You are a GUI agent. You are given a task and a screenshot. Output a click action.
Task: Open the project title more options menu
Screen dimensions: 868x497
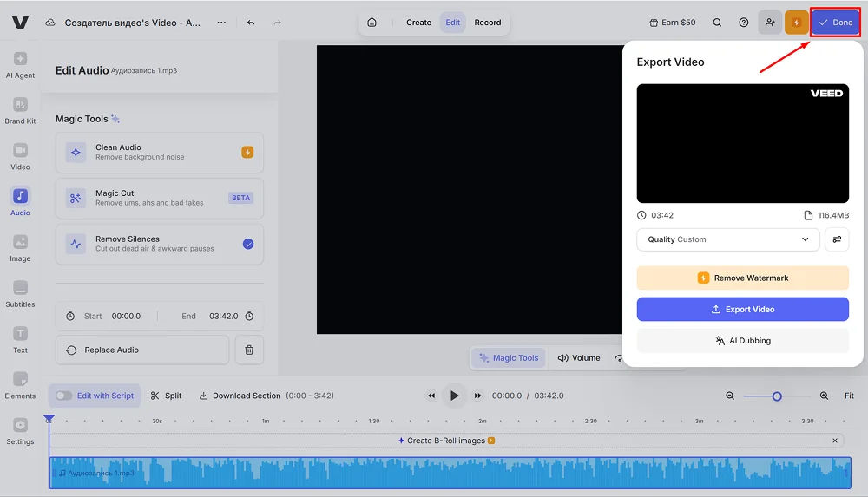(x=221, y=23)
